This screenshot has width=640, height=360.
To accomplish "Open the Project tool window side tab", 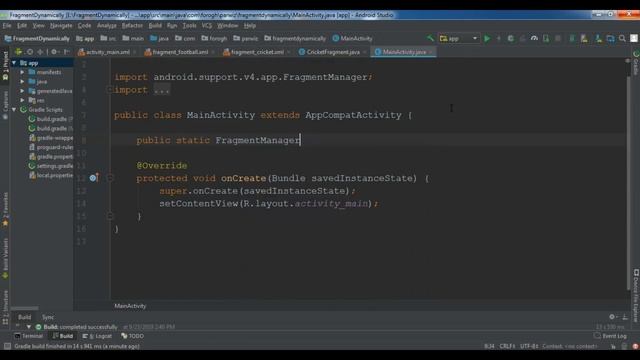I will [x=5, y=65].
